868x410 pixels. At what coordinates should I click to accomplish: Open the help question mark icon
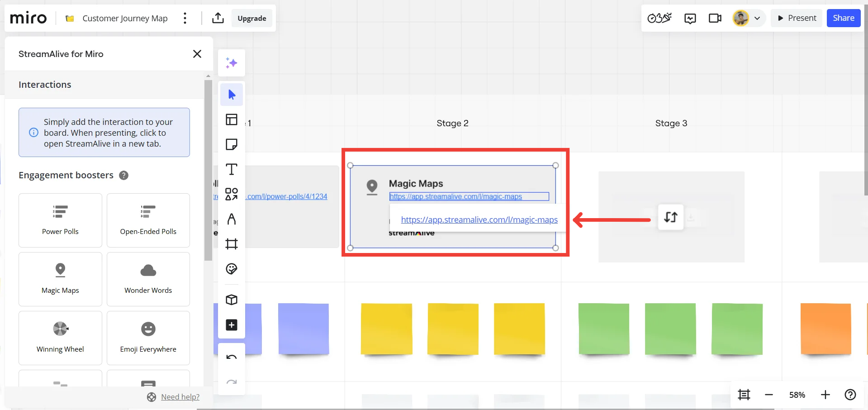coord(850,395)
